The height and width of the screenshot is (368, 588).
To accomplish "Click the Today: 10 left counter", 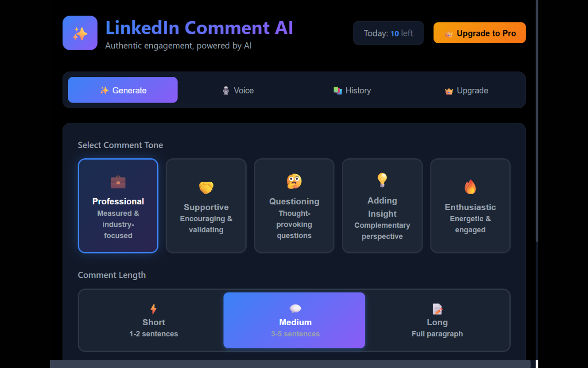I will tap(388, 33).
